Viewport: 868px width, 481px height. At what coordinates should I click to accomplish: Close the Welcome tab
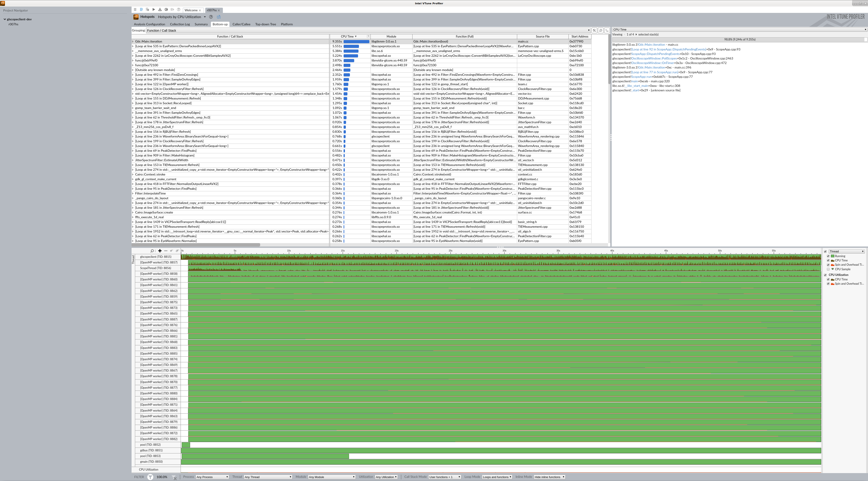click(x=200, y=10)
